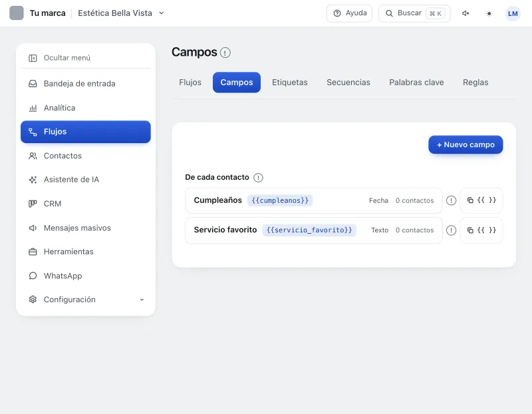Click the Ocultar menú sidebar icon
Image resolution: width=532 pixels, height=414 pixels.
[33, 58]
